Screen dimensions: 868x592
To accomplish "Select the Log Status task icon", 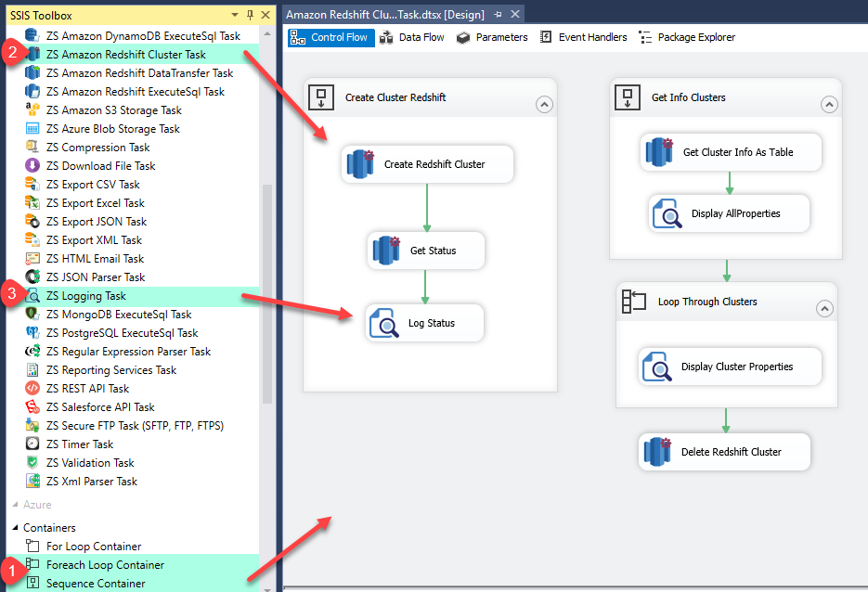I will [x=384, y=323].
